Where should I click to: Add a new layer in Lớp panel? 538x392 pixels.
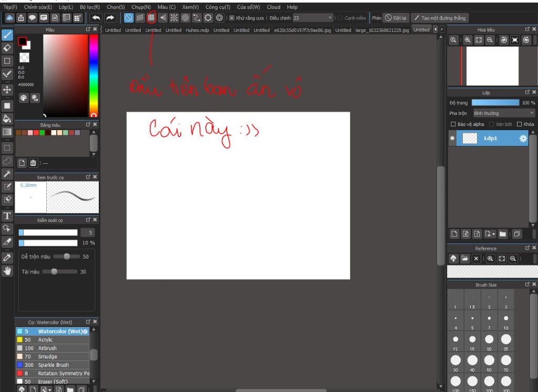[454, 234]
